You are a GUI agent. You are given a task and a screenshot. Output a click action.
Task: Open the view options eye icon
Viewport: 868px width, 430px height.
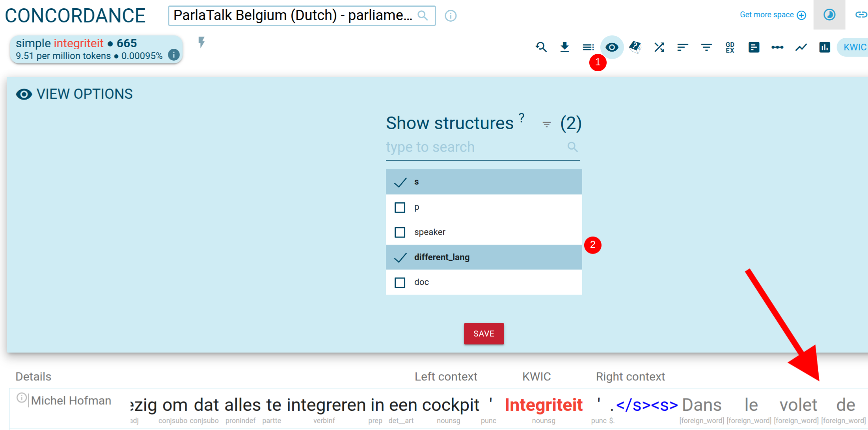tap(612, 47)
